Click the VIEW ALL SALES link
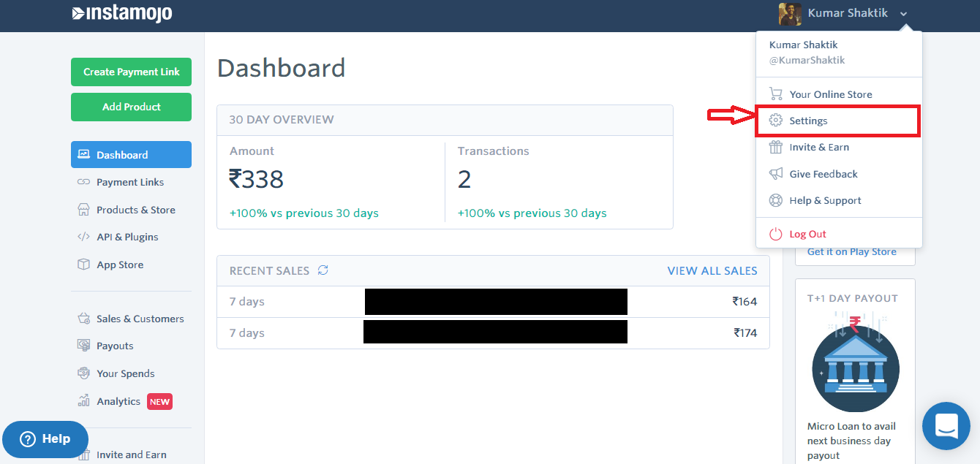The image size is (980, 464). 712,270
